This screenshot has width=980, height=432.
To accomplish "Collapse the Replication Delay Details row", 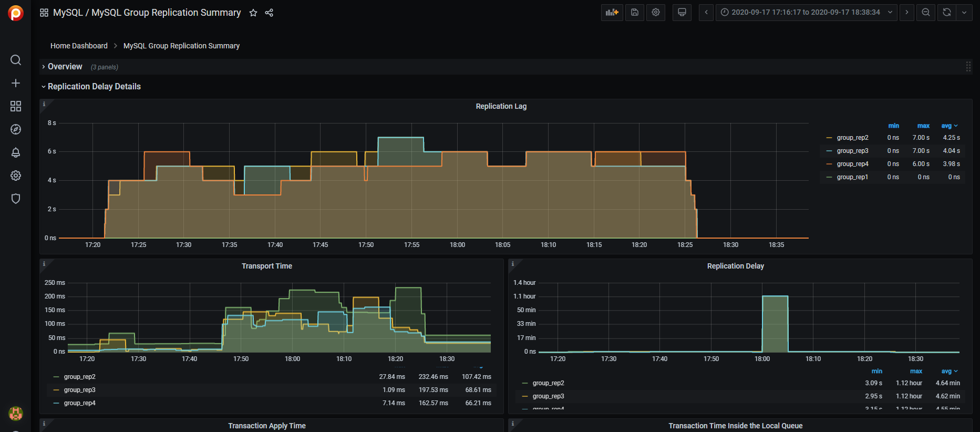I will (x=94, y=87).
